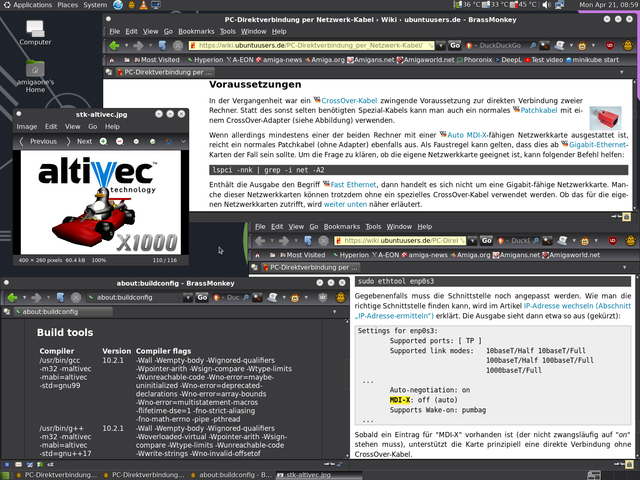Click green Back arrow in about:buildconfig window
Image resolution: width=640 pixels, height=480 pixels.
tap(12, 298)
